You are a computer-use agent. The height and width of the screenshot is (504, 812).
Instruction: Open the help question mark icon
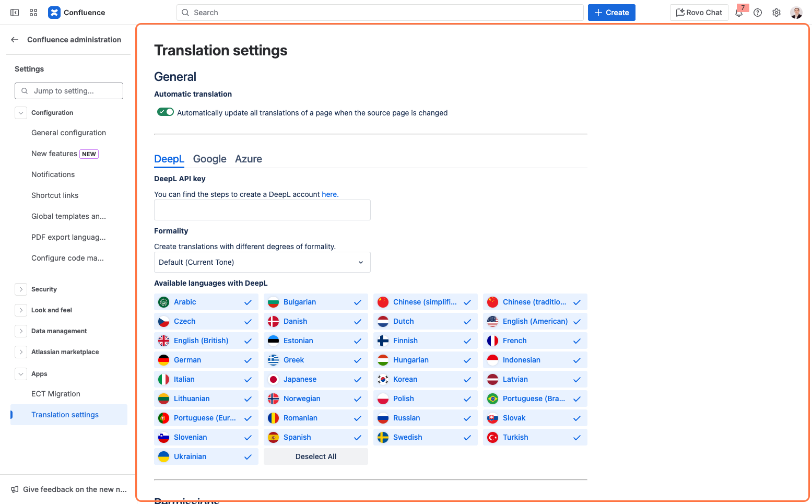point(758,13)
